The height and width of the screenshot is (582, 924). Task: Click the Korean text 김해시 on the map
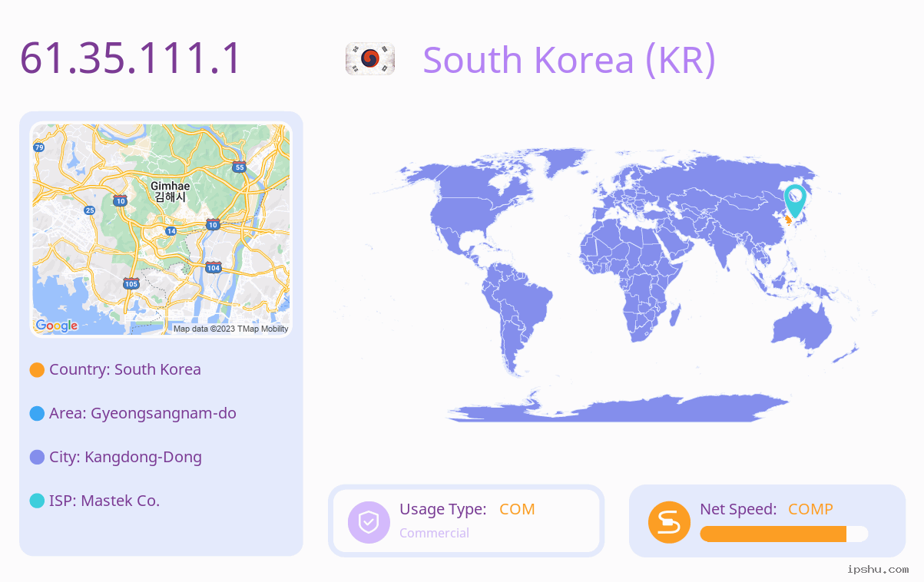171,197
